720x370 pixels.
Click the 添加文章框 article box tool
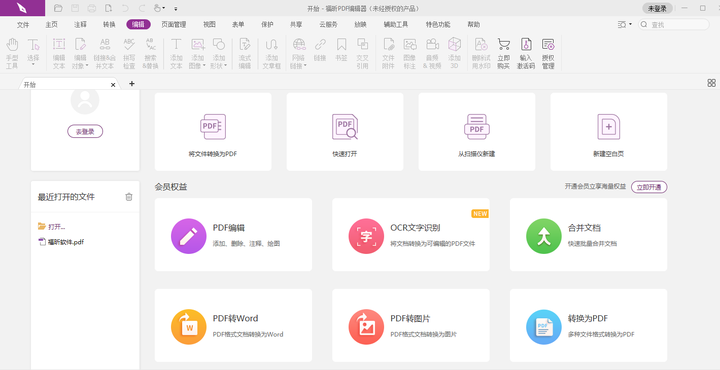[x=271, y=53]
